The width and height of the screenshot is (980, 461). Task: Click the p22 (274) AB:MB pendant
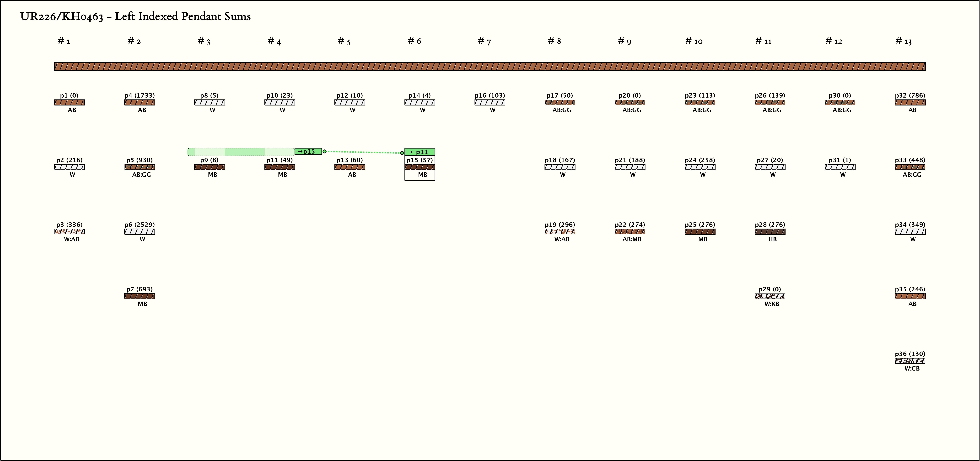coord(630,232)
